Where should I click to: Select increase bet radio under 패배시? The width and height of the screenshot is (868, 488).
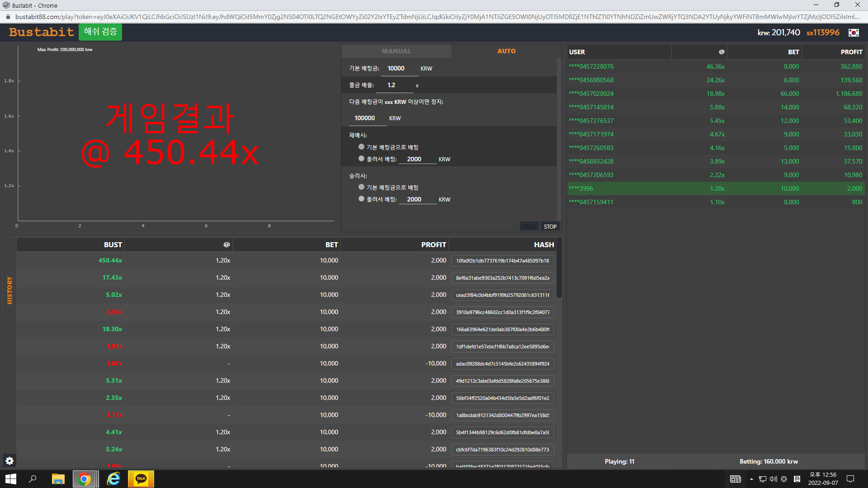coord(361,159)
